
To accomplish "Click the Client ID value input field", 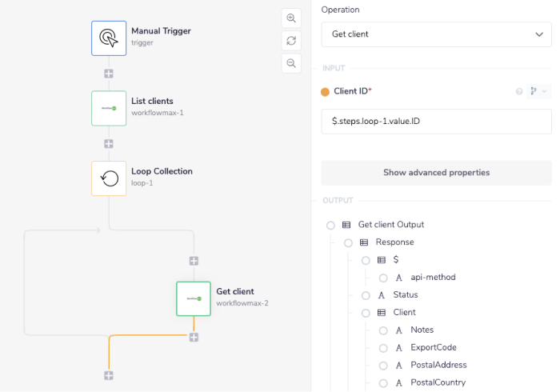I will tap(436, 122).
